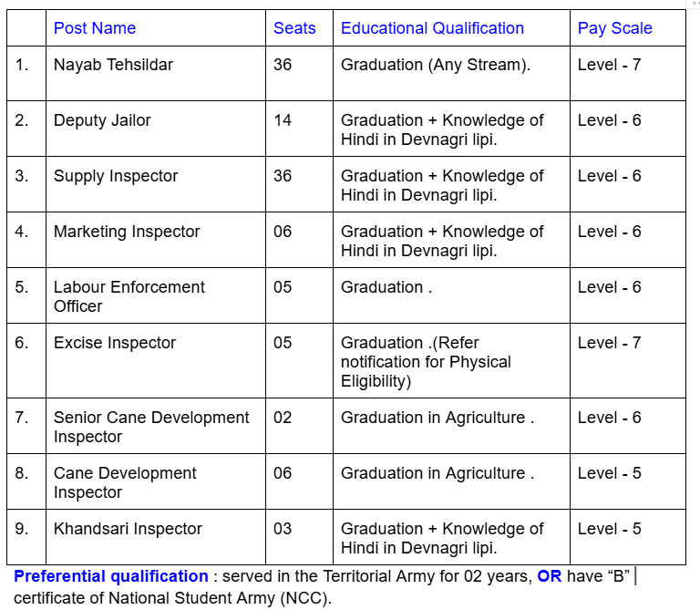The height and width of the screenshot is (610, 700).
Task: Click the Post Name column header
Action: (x=95, y=28)
